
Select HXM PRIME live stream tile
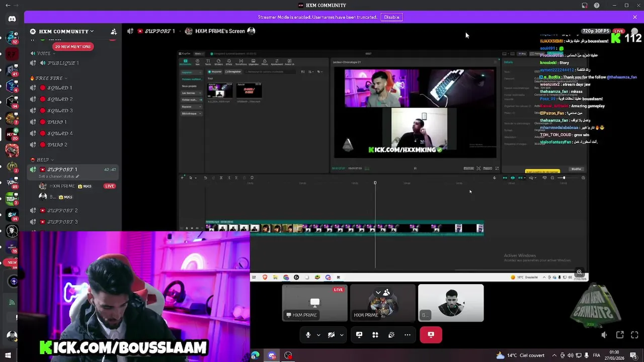point(315,303)
